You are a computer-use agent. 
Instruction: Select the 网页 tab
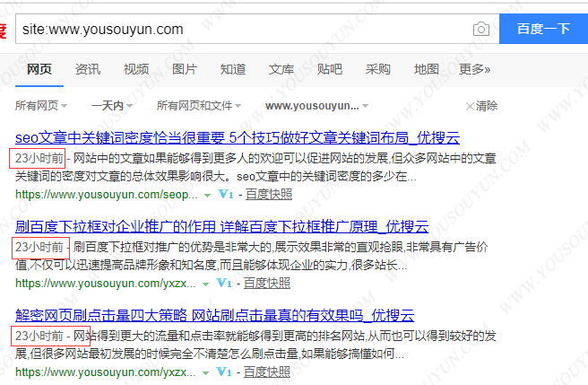tap(39, 69)
